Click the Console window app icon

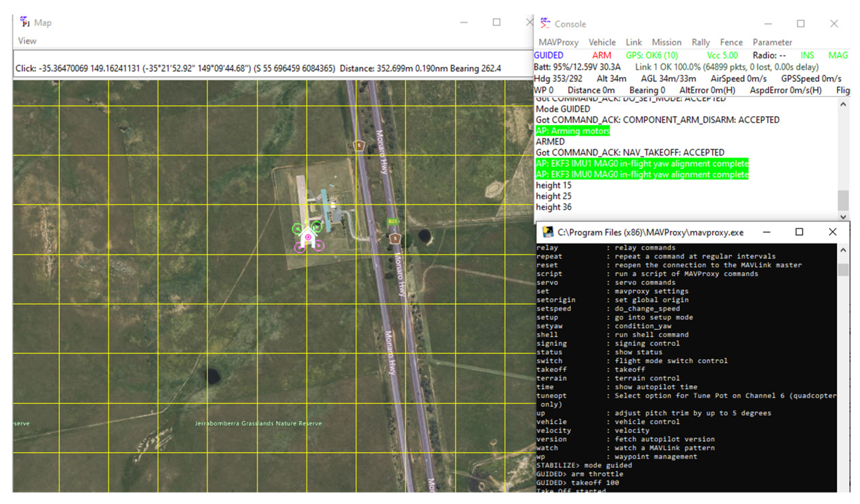(545, 23)
